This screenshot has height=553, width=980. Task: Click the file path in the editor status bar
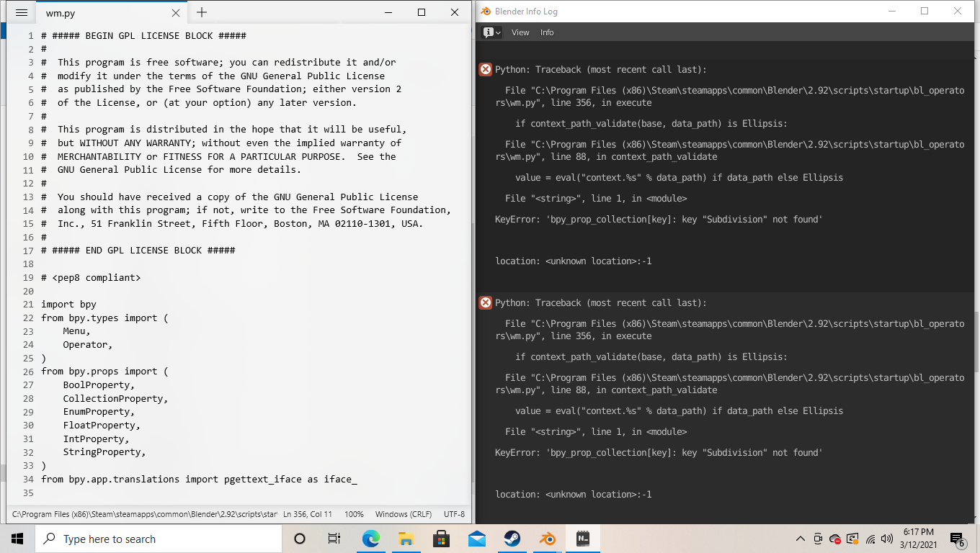pos(145,514)
